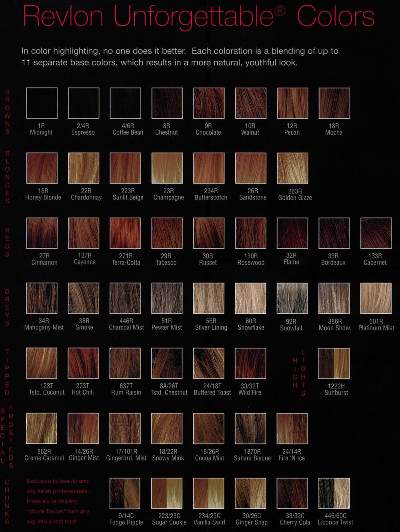Click the 446R Charcoal Mist swatch
Image resolution: width=400 pixels, height=532 pixels.
click(125, 298)
